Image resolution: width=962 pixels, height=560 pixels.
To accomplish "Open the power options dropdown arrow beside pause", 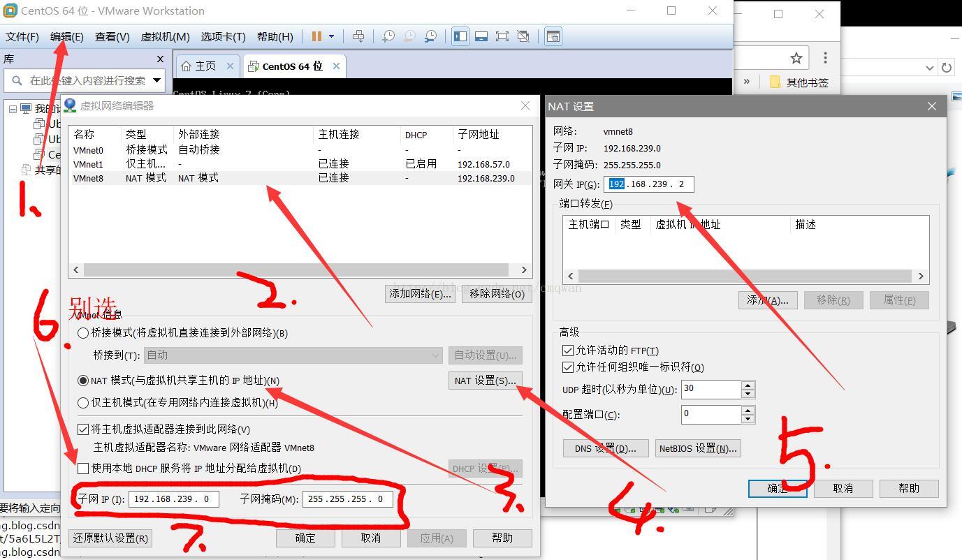I will (331, 36).
